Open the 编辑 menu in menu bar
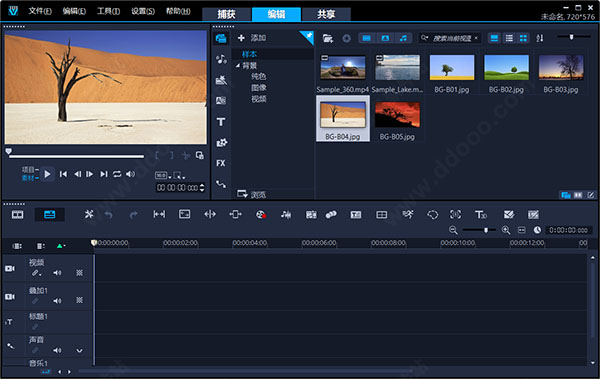The width and height of the screenshot is (600, 379). (74, 11)
